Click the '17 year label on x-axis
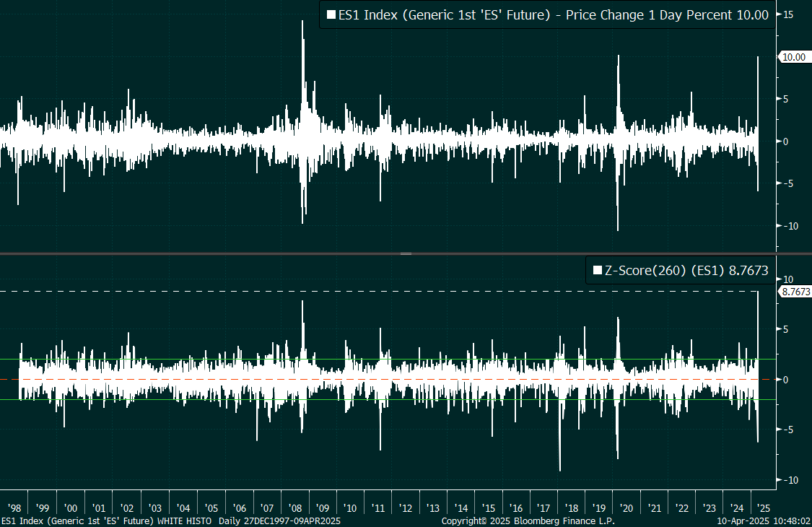This screenshot has width=812, height=527. tap(543, 508)
